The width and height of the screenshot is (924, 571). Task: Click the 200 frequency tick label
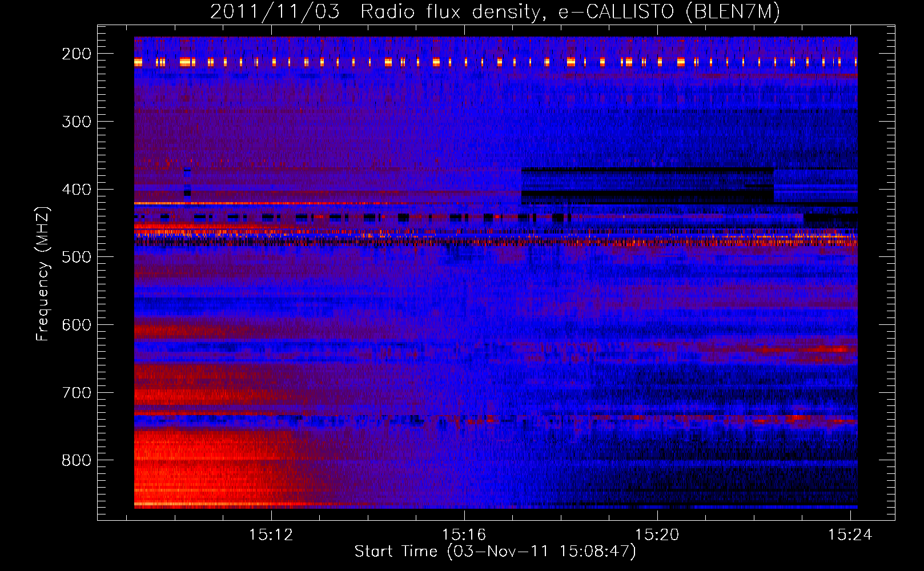click(77, 54)
